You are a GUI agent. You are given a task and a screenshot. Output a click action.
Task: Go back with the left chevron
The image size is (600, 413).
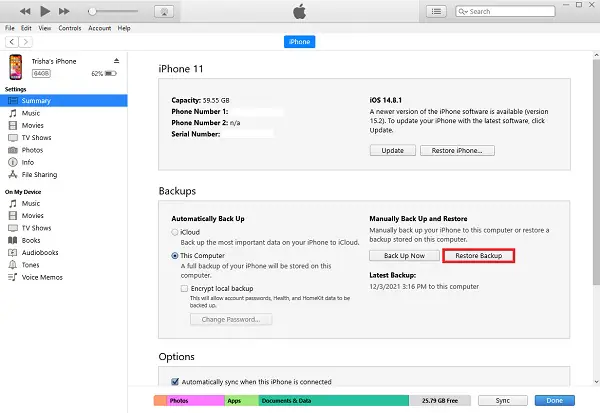click(x=11, y=42)
